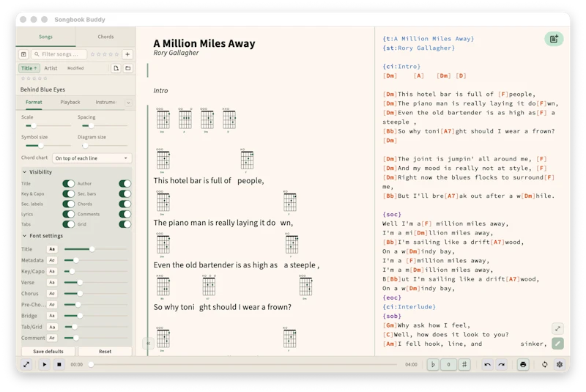Screen dimensions: 586x392
Task: Toggle Author visibility switch
Action: (x=125, y=183)
